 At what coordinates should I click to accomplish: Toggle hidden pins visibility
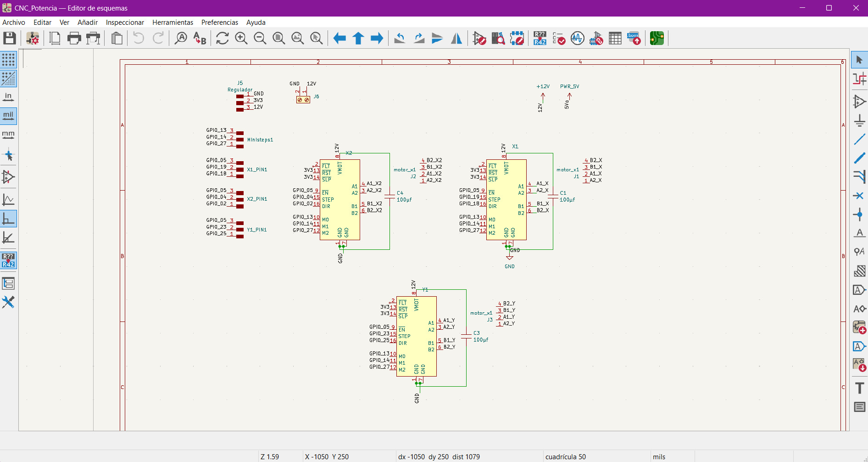9,177
